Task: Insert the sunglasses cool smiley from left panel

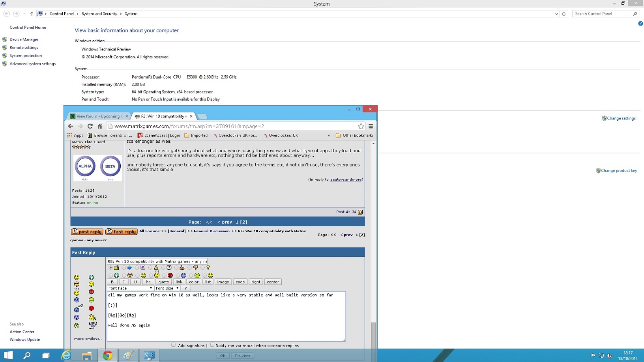Action: click(x=77, y=284)
